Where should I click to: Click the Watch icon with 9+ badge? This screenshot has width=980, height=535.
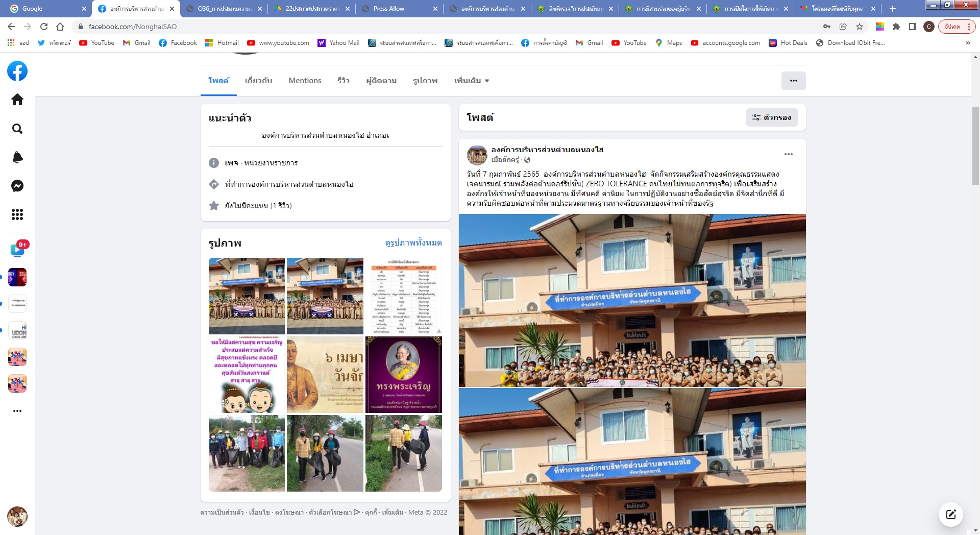pos(17,250)
